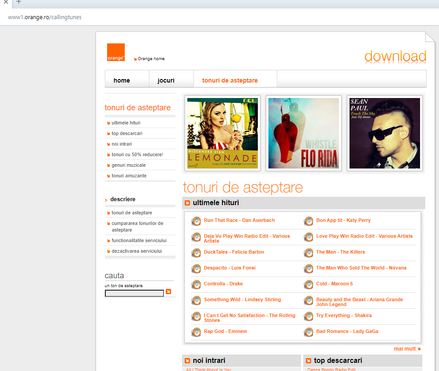Open the home tab
This screenshot has width=439, height=371.
[122, 80]
